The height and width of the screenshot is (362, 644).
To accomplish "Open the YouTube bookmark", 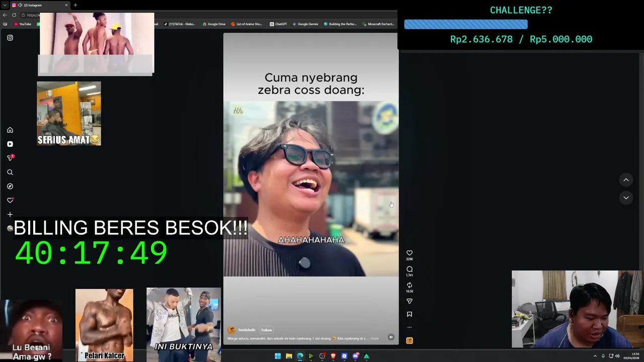I will (x=23, y=24).
